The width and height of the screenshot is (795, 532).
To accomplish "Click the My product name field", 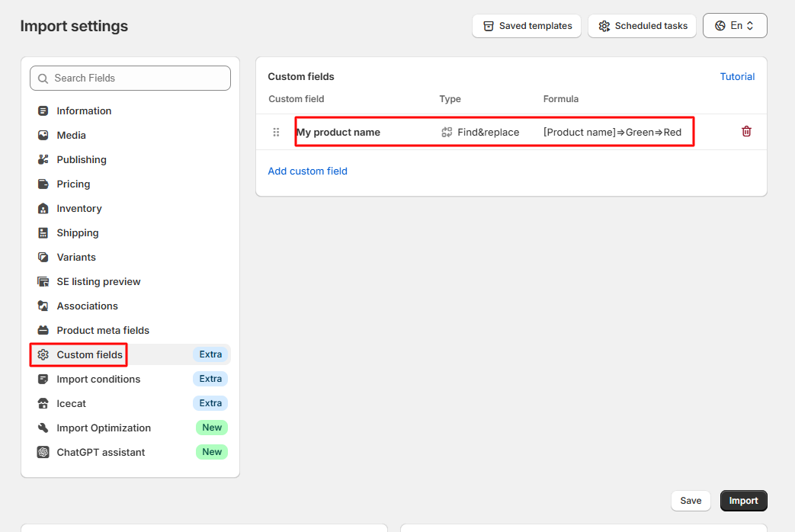I will pos(338,132).
